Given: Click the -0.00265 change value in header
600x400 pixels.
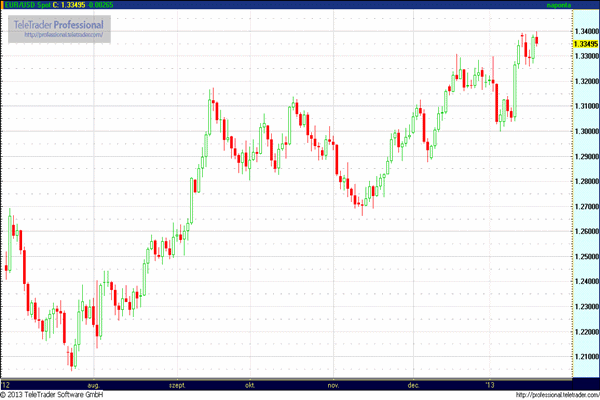Looking at the screenshot, I should point(100,5).
